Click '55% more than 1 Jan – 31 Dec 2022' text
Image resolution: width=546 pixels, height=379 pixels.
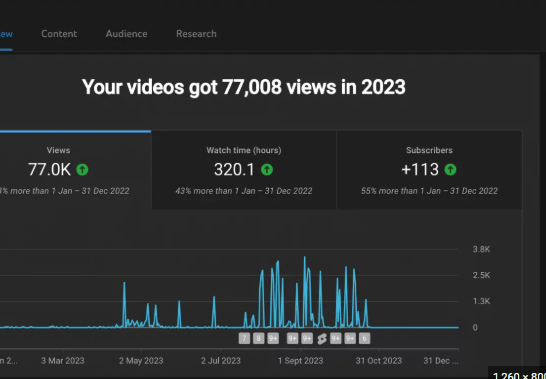pyautogui.click(x=429, y=191)
